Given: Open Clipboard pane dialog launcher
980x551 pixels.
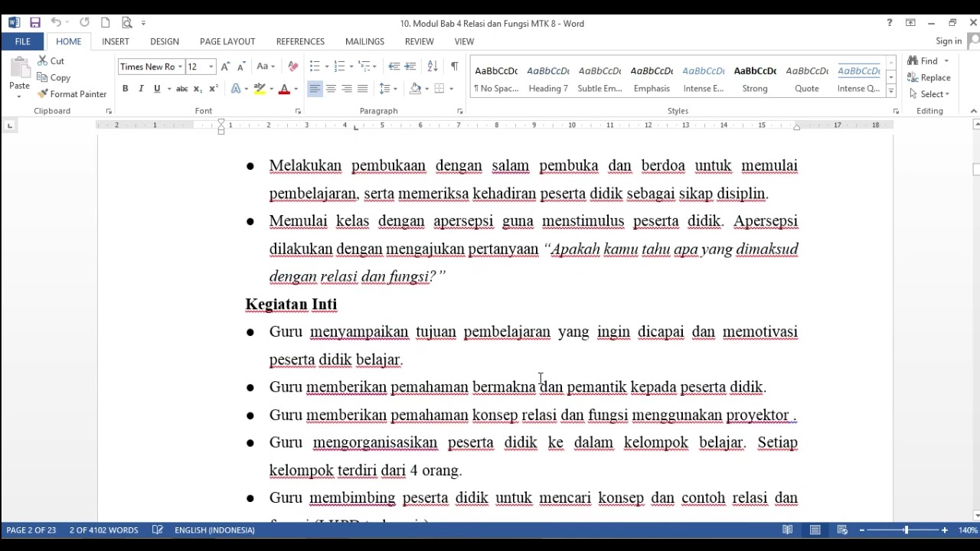Looking at the screenshot, I should point(109,112).
